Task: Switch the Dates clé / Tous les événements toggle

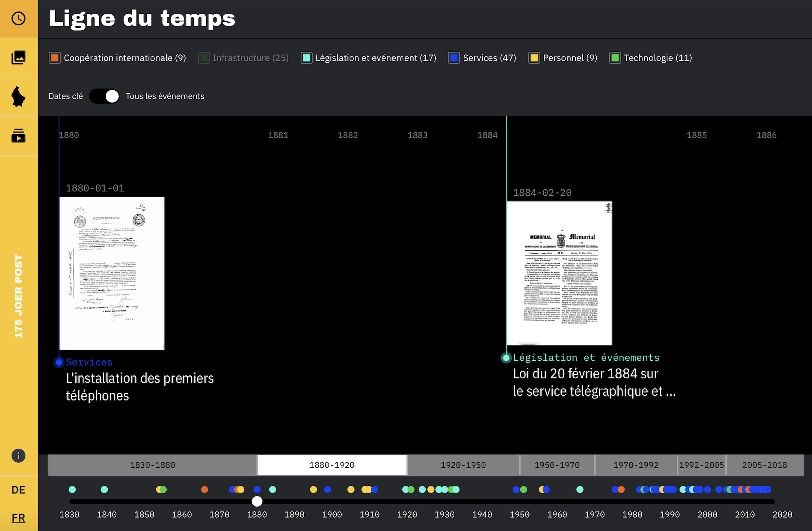Action: coord(104,96)
